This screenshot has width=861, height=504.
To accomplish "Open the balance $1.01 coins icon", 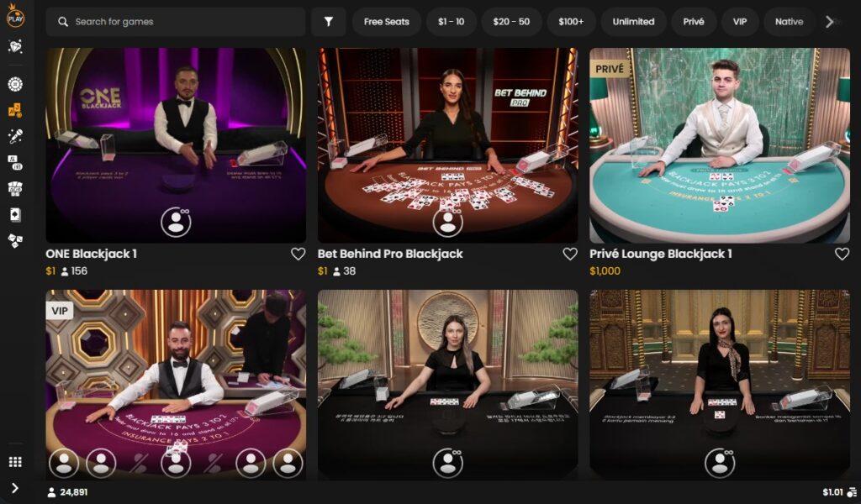I will (x=853, y=492).
